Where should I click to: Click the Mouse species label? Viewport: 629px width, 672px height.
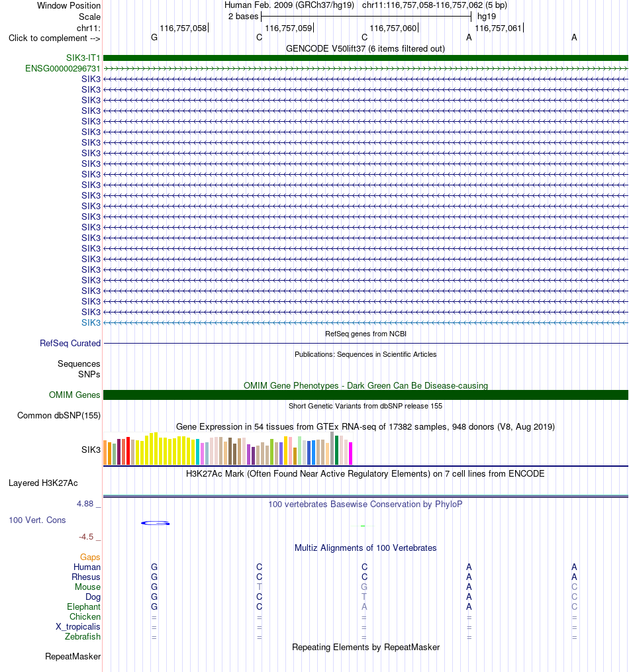click(88, 587)
